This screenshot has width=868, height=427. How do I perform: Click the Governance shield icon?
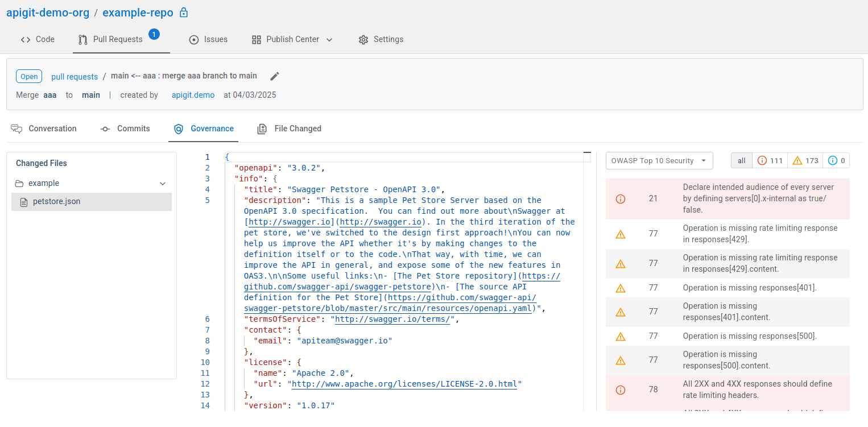[x=179, y=129]
